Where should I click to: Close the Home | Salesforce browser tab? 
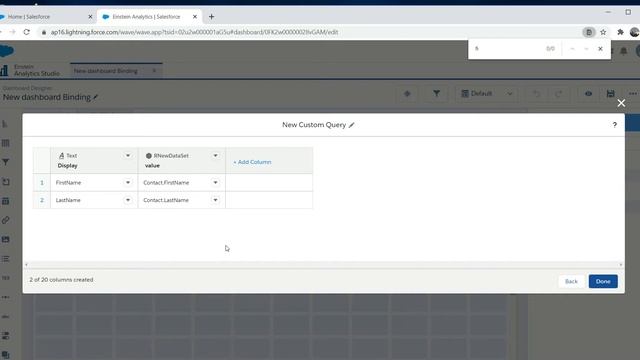click(x=90, y=17)
